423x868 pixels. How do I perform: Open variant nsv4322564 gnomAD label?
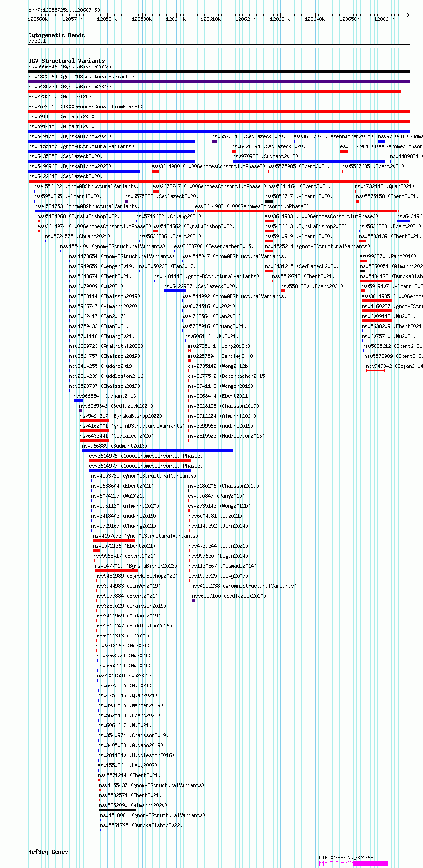[x=81, y=77]
